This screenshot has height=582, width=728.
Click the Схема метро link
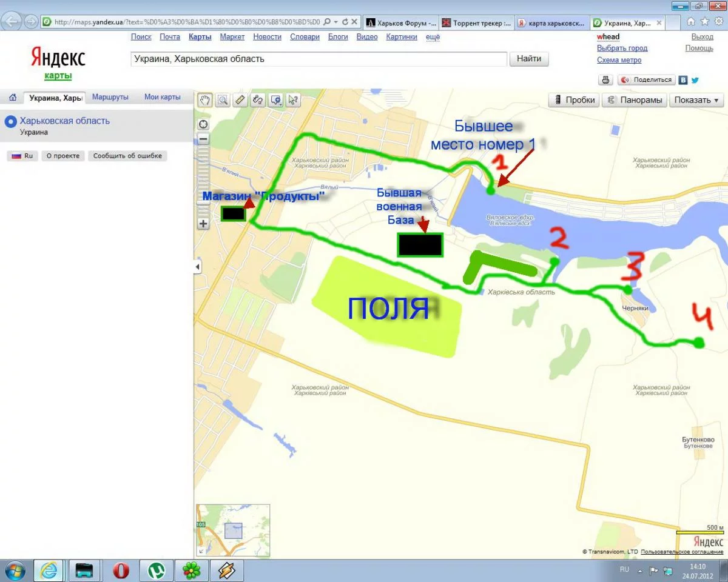point(619,60)
